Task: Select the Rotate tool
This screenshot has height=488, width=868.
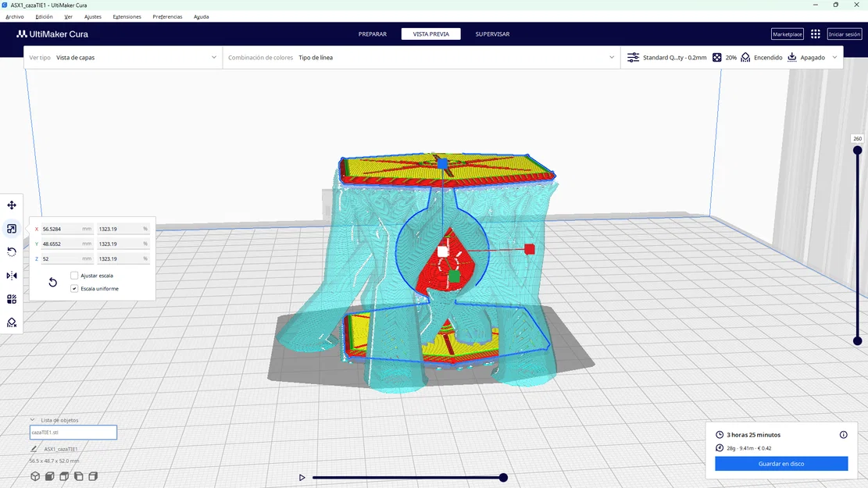Action: click(x=11, y=251)
